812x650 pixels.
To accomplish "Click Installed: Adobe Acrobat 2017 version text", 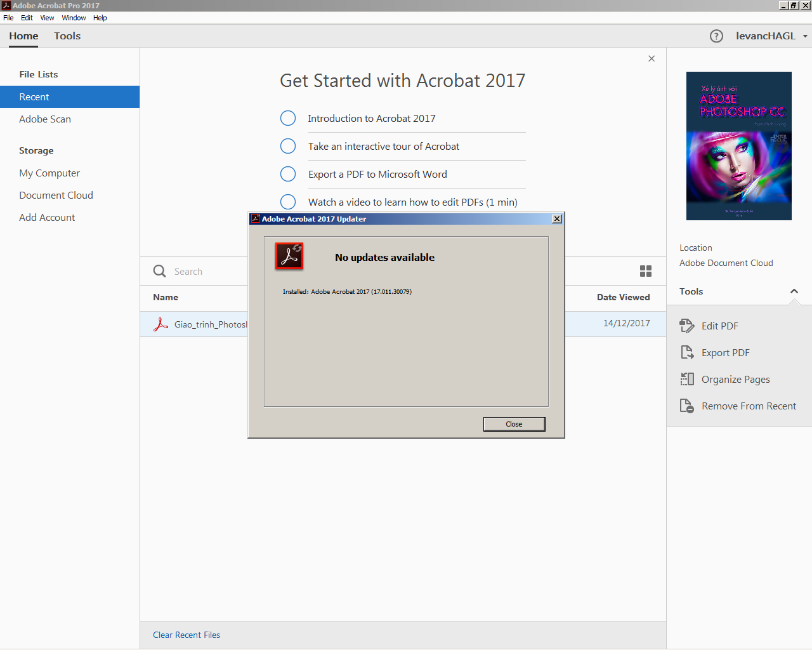I will (x=347, y=292).
